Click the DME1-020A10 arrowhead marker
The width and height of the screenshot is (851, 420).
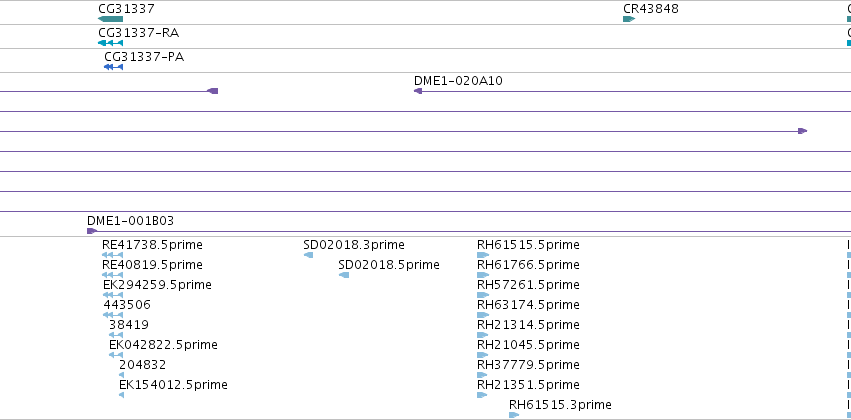[418, 91]
